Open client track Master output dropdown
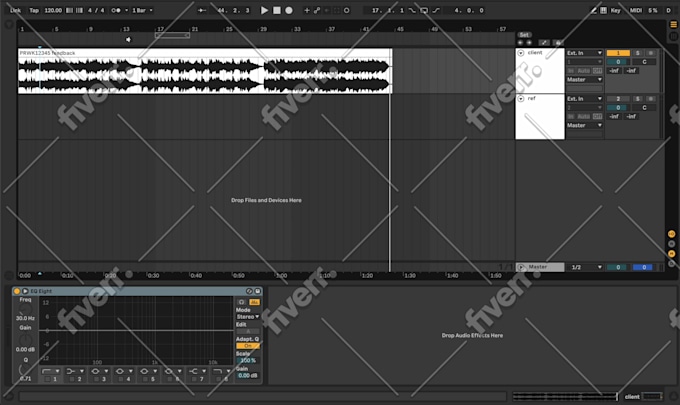 (585, 80)
